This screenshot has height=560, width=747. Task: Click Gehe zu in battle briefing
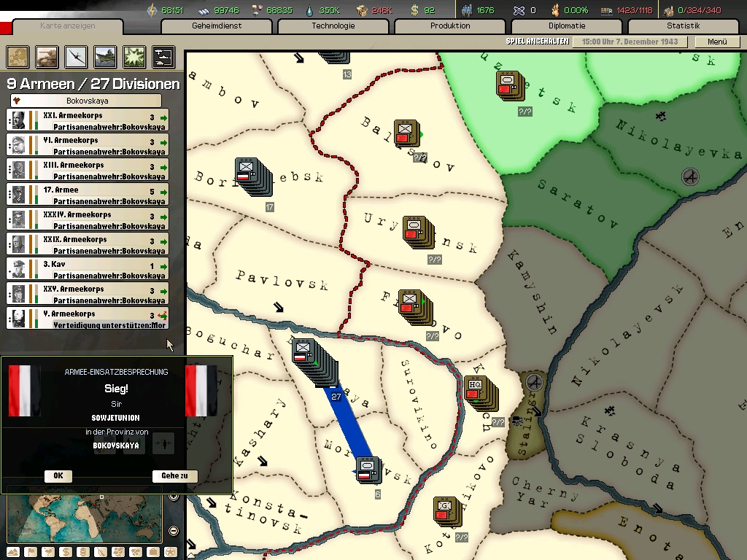point(174,475)
